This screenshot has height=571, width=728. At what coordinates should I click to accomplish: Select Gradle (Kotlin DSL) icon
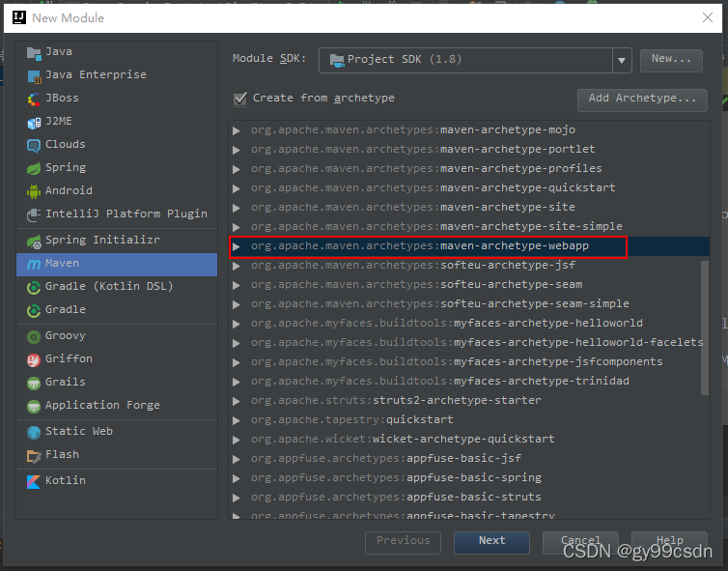(x=34, y=288)
